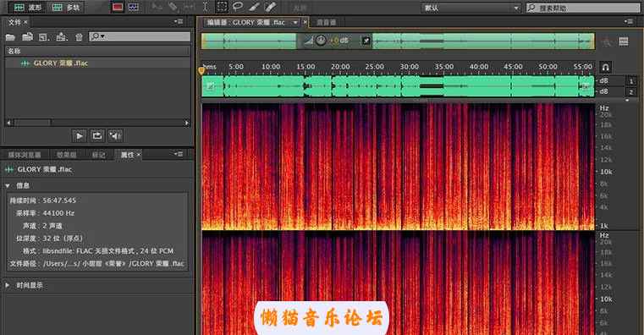
Task: Open the editor file dropdown for GLORY
Action: pyautogui.click(x=294, y=23)
